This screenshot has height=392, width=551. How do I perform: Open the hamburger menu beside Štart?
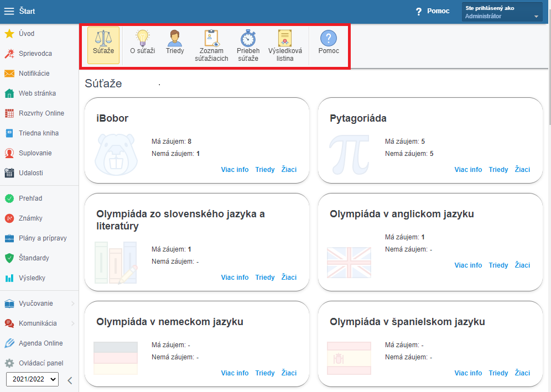tap(9, 11)
